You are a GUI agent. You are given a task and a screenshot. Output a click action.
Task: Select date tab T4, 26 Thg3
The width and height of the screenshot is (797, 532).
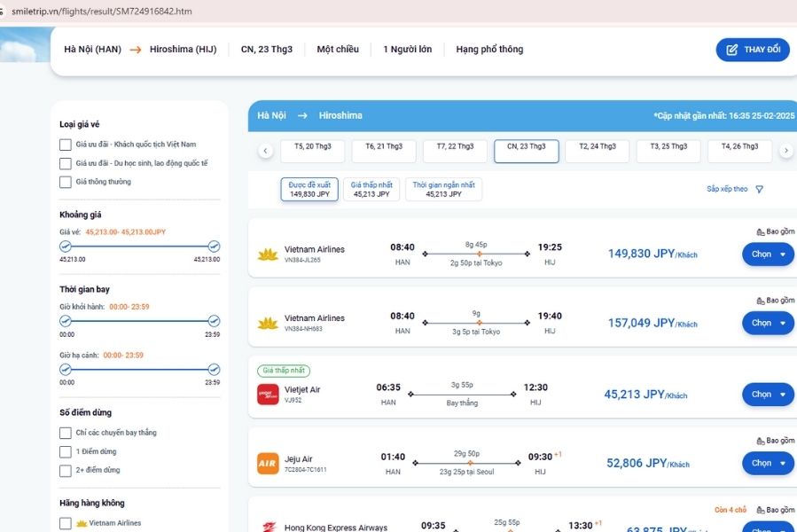(739, 151)
